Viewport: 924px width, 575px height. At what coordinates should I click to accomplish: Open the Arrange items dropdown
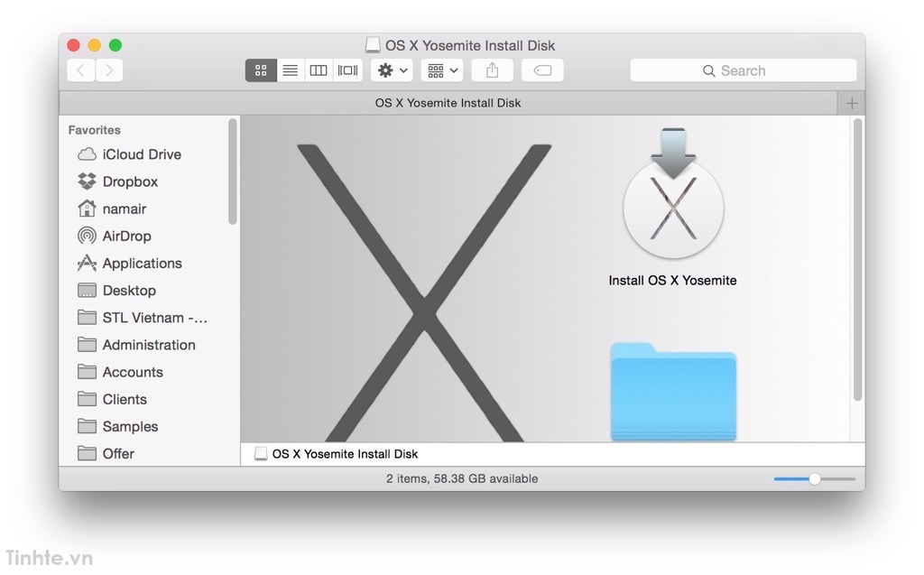pyautogui.click(x=442, y=70)
